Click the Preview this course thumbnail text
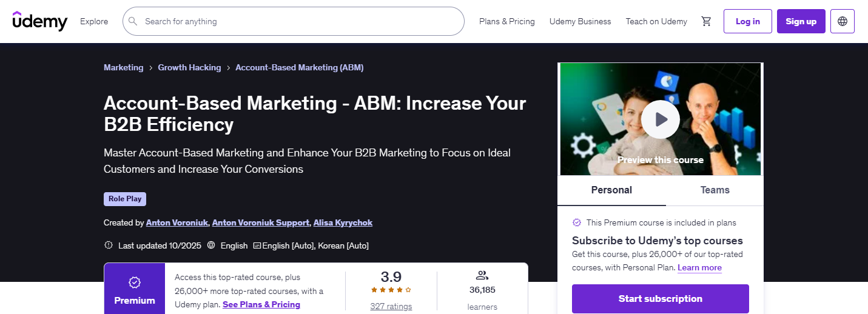The height and width of the screenshot is (314, 868). coord(661,160)
